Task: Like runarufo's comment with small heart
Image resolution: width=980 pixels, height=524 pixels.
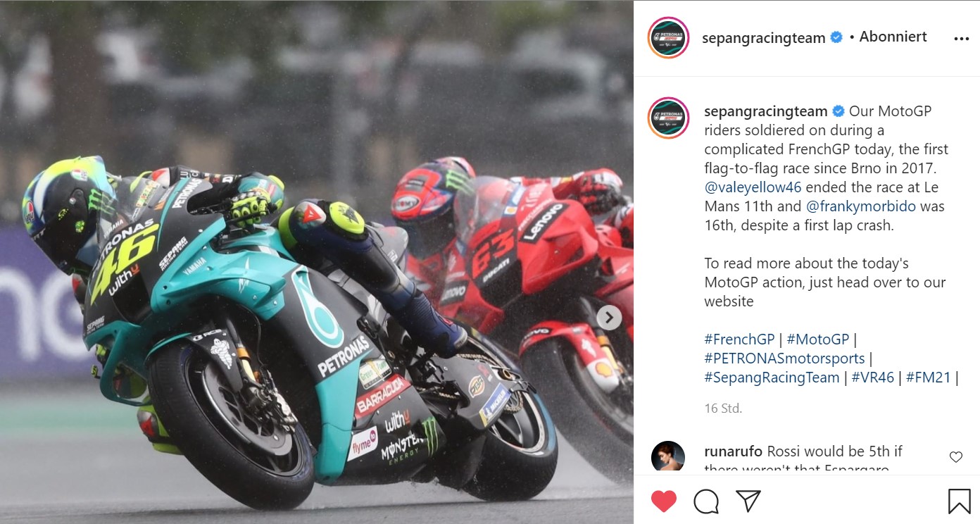Action: click(x=956, y=457)
